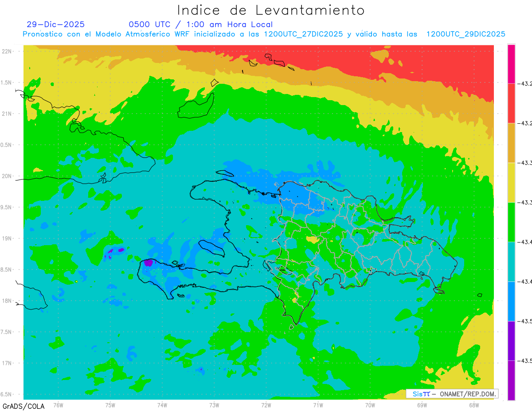The image size is (532, 411).
Task: Click the "70W" longitude label
Action: tap(370, 405)
